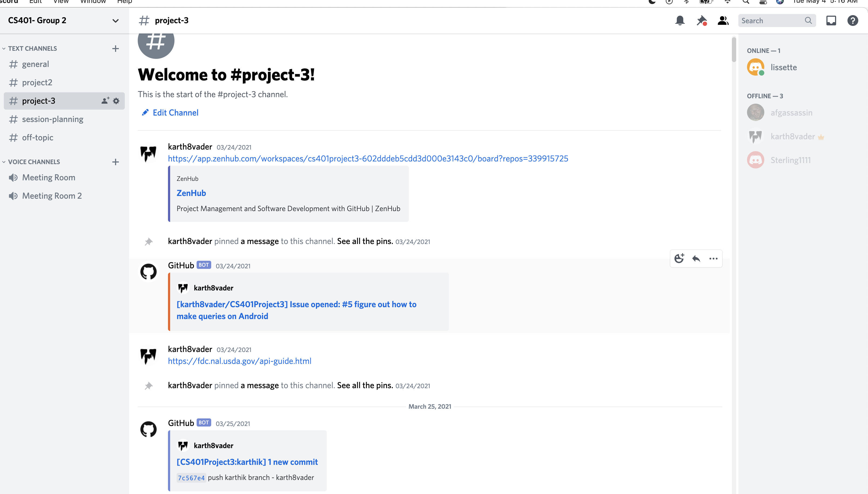This screenshot has height=494, width=868.
Task: Join Meeting Room 2 voice channel
Action: [64, 196]
